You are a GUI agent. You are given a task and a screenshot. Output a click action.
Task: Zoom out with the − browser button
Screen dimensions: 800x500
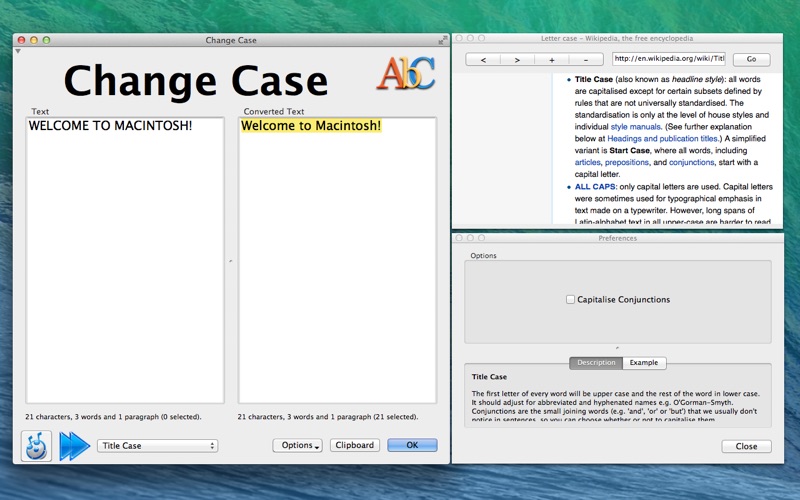[x=586, y=60]
